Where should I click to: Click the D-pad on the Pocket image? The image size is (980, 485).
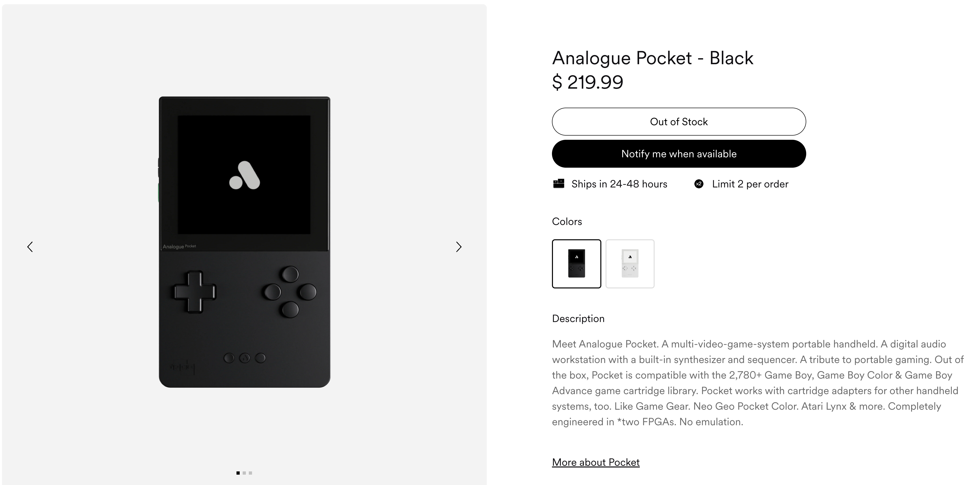pos(195,292)
